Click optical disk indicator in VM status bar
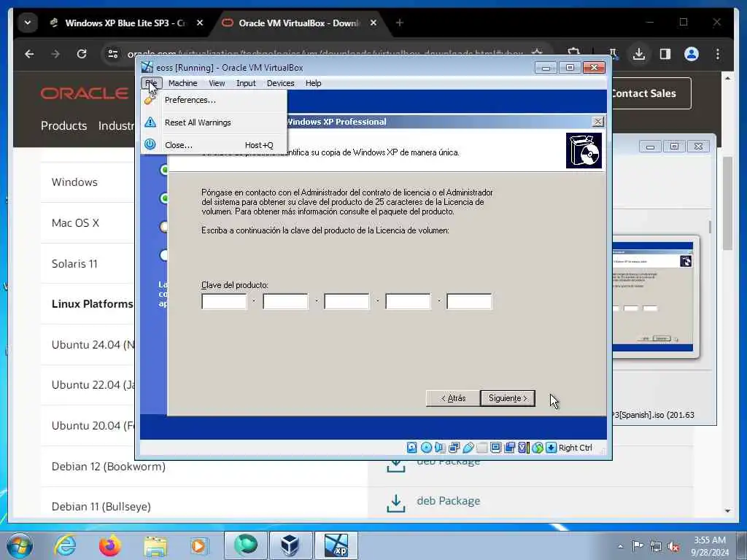Screen dimensions: 747x560 point(426,448)
